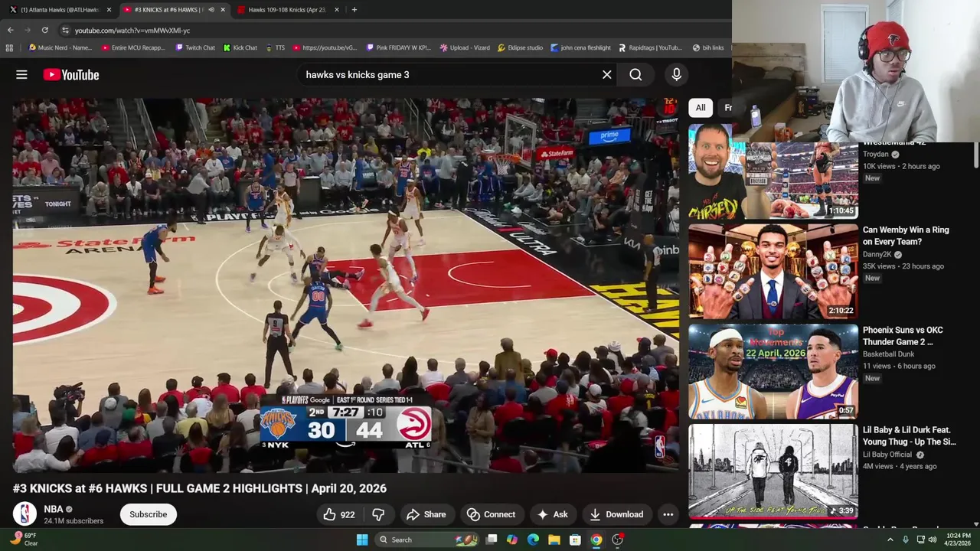Close the Hawks 109-108 Knicks tab
980x551 pixels.
[x=337, y=10]
